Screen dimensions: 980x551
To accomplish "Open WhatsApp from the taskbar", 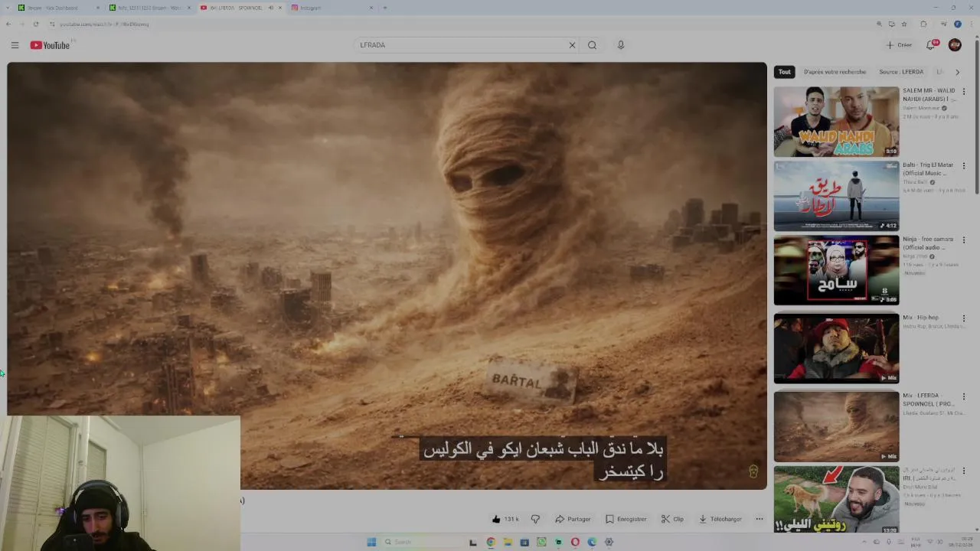I will click(x=541, y=542).
